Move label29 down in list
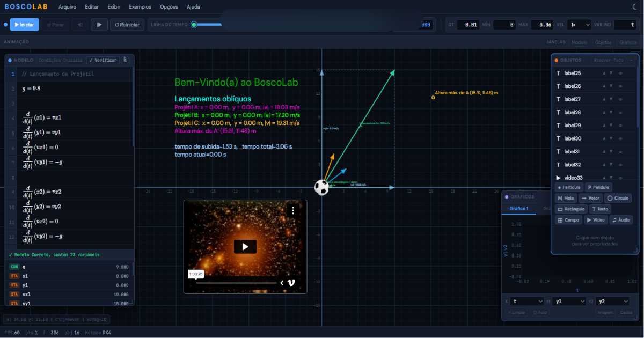644x338 pixels. click(x=610, y=126)
